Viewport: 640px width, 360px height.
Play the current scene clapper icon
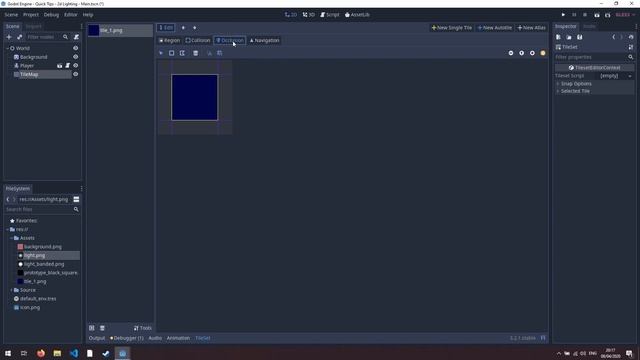(597, 15)
